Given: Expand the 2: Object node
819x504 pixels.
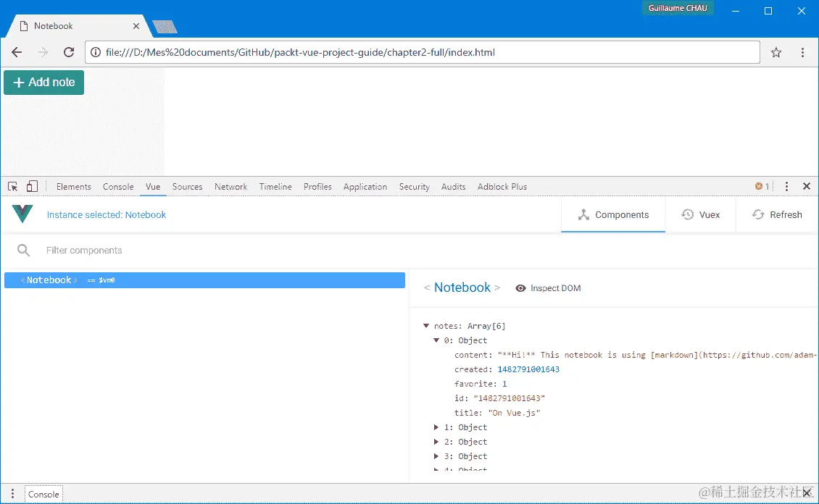Looking at the screenshot, I should pyautogui.click(x=436, y=442).
